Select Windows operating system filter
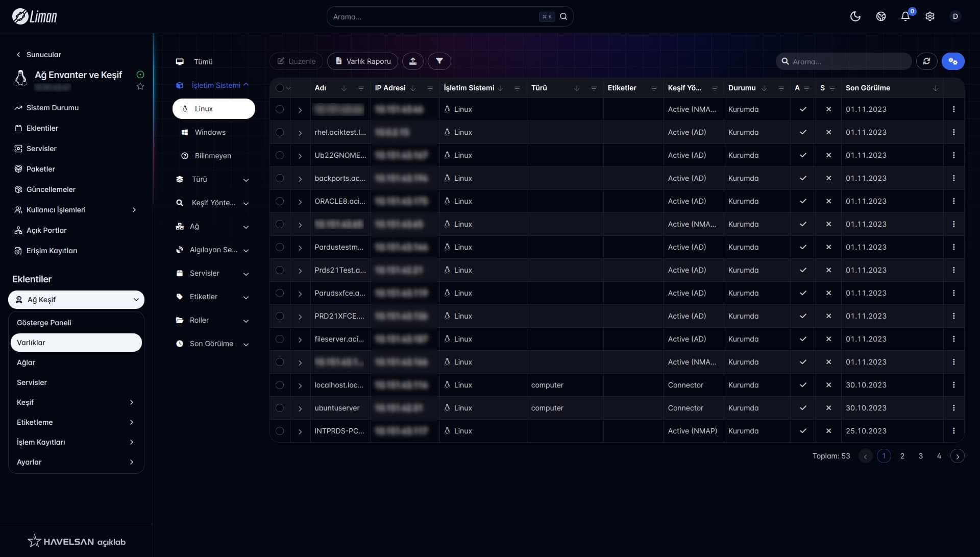The image size is (980, 557). coord(210,132)
